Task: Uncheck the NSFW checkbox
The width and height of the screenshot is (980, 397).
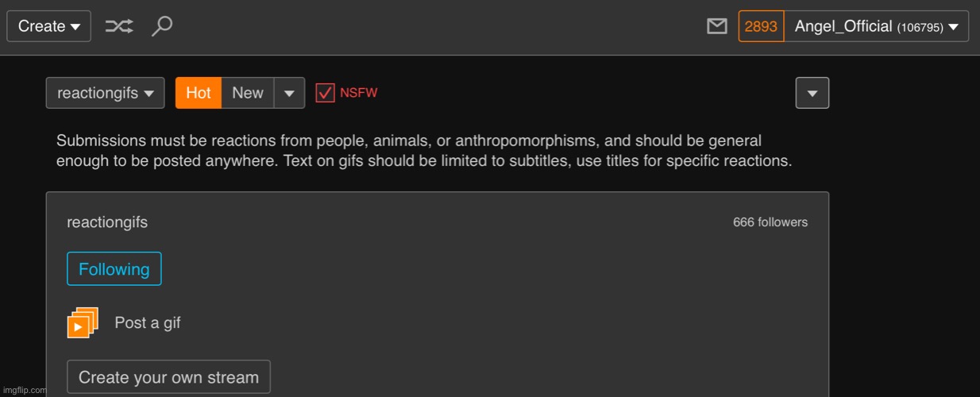Action: pos(325,93)
